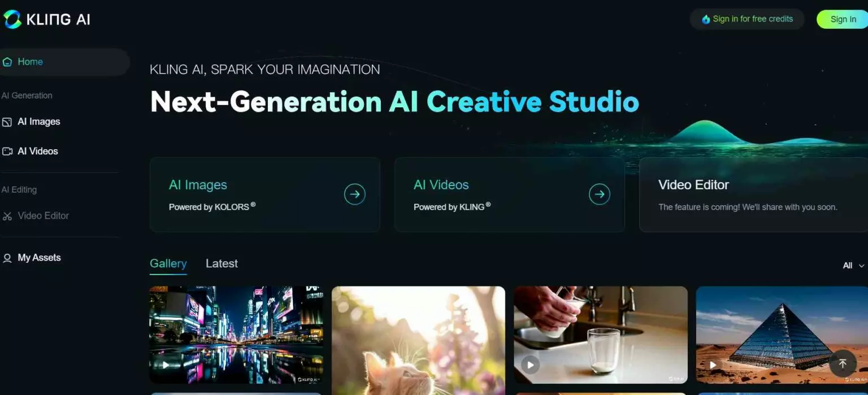Select the Gallery tab
Image resolution: width=868 pixels, height=395 pixels.
[x=168, y=264]
